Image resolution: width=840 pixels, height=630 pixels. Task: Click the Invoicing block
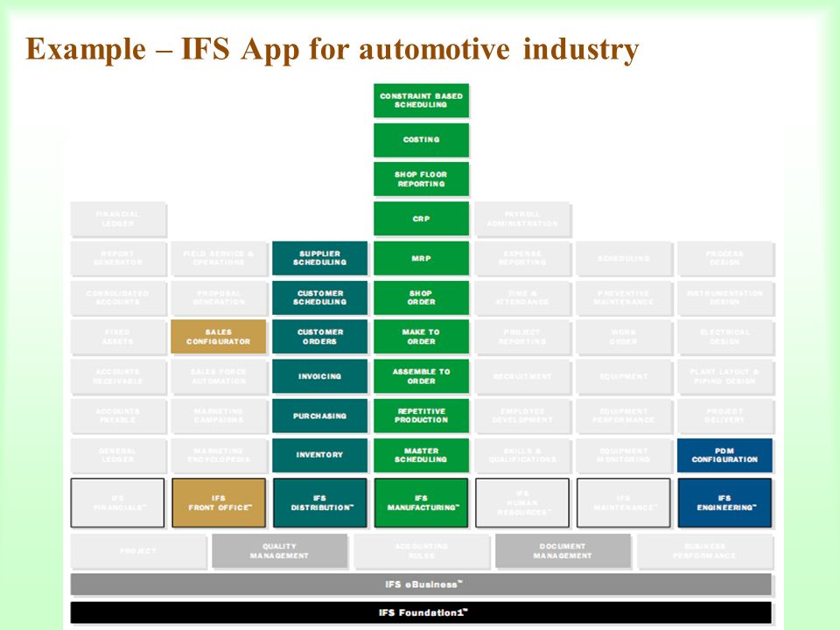coord(320,376)
